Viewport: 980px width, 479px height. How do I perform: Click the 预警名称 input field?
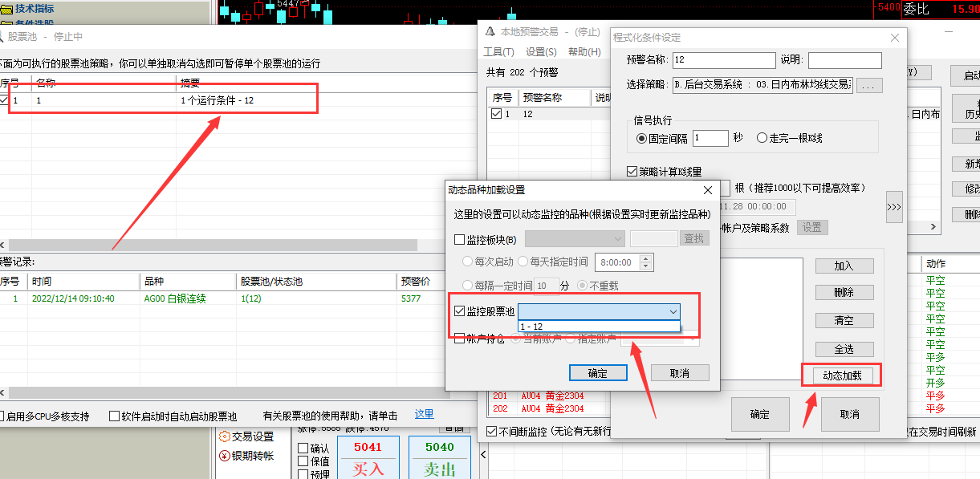[723, 60]
